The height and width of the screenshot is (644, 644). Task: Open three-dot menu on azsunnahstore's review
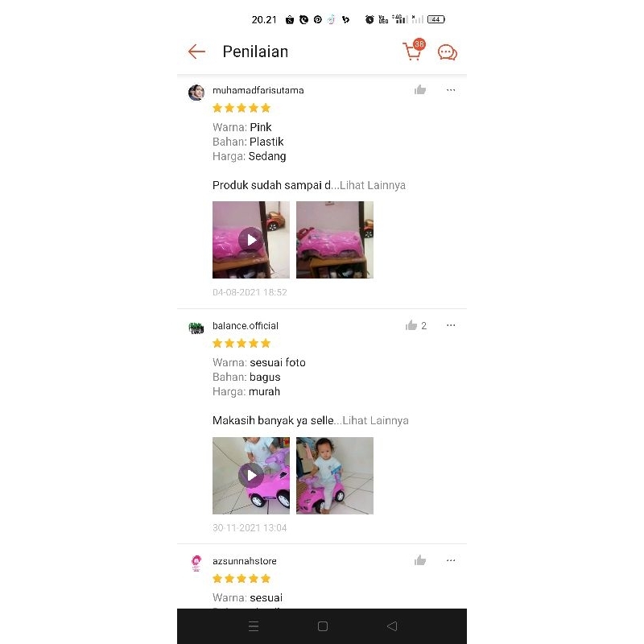click(x=451, y=560)
